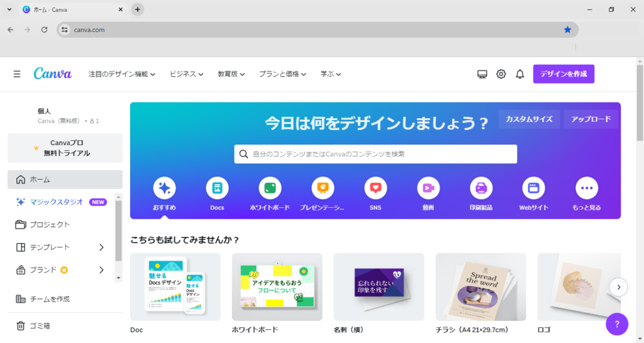Open the notifications bell icon
Image resolution: width=644 pixels, height=343 pixels.
point(519,74)
